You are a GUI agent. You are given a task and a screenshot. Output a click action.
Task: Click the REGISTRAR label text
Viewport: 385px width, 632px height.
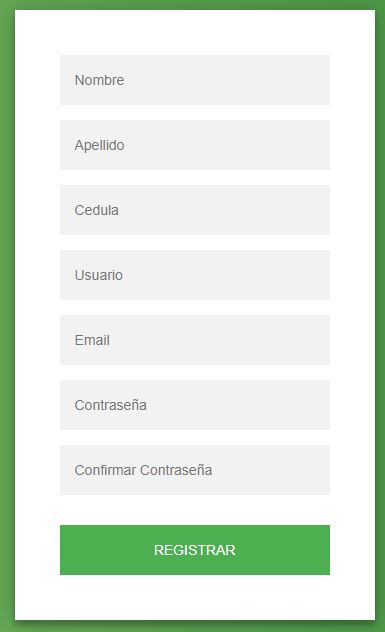(x=195, y=550)
